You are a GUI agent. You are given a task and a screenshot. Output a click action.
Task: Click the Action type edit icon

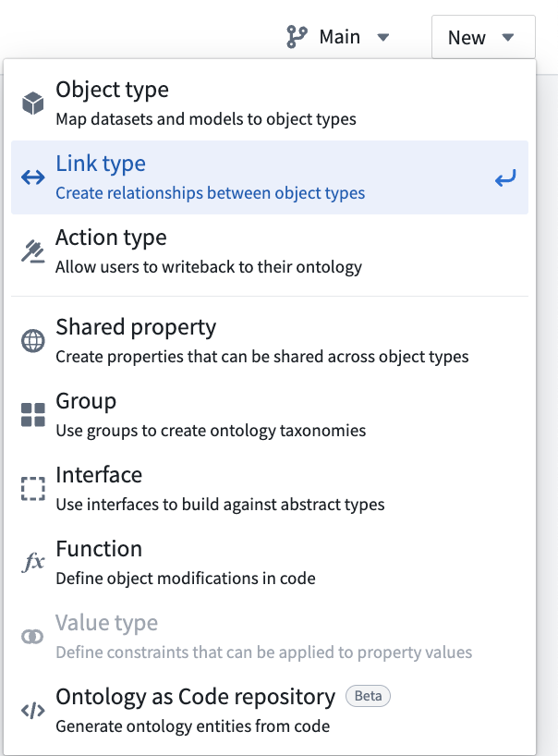32,251
